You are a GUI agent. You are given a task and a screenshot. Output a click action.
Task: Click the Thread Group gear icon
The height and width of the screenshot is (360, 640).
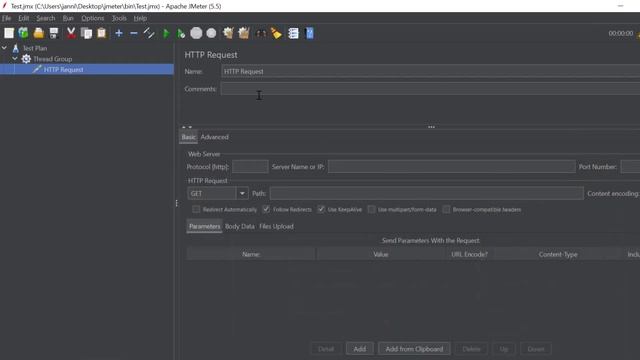click(x=26, y=59)
